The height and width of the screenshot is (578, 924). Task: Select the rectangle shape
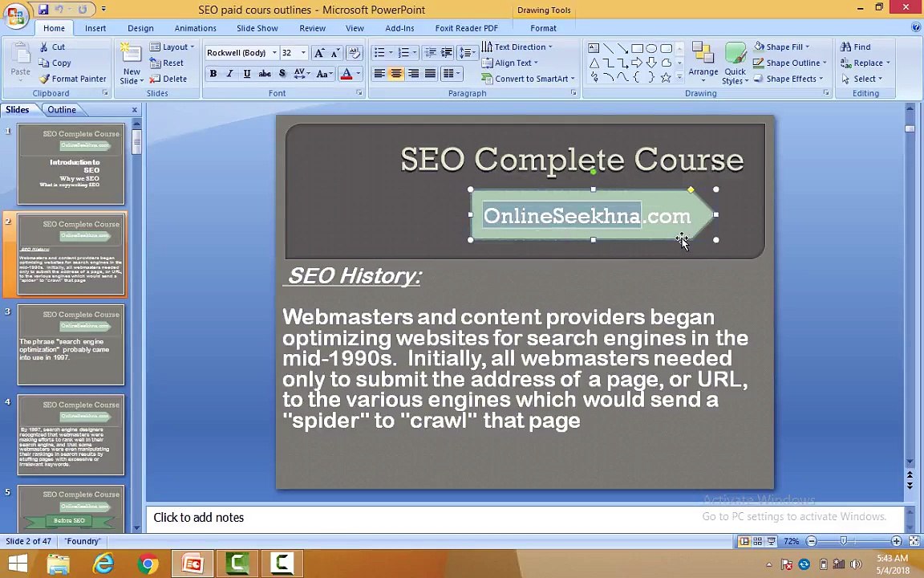point(637,48)
